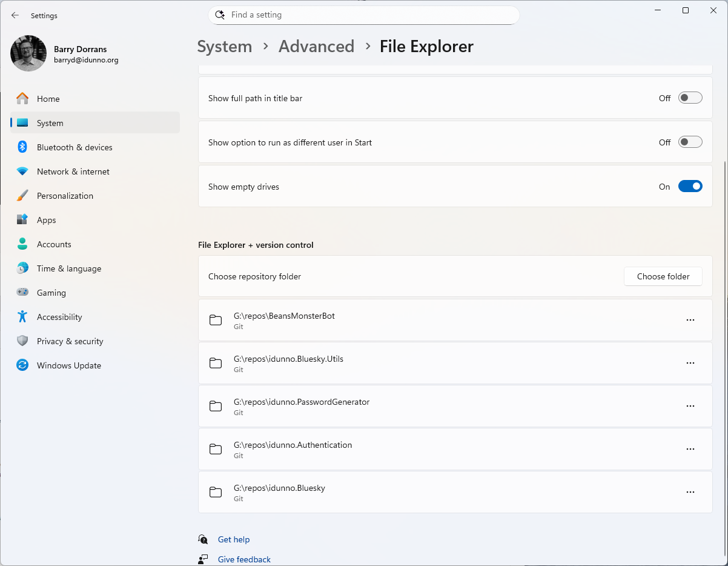728x566 pixels.
Task: Select Personalization label in sidebar
Action: (65, 196)
